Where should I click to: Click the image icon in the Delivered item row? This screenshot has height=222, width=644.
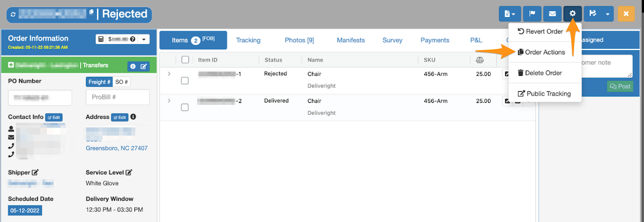(507, 101)
